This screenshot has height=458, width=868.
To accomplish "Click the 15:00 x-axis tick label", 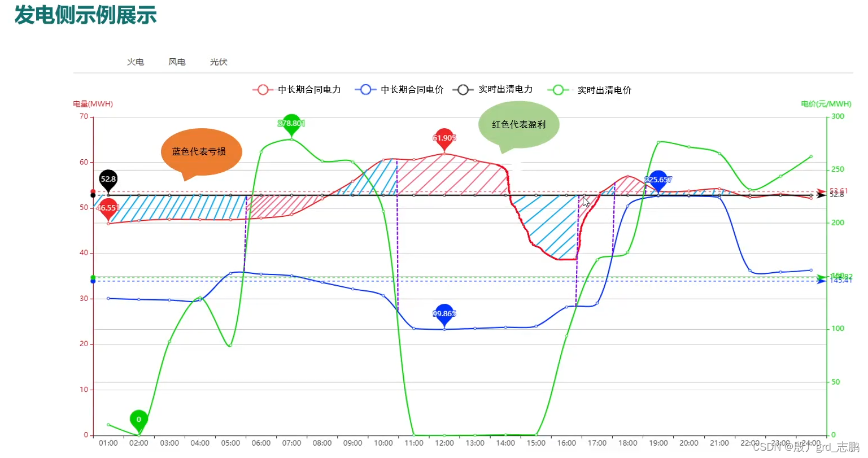I will [536, 443].
